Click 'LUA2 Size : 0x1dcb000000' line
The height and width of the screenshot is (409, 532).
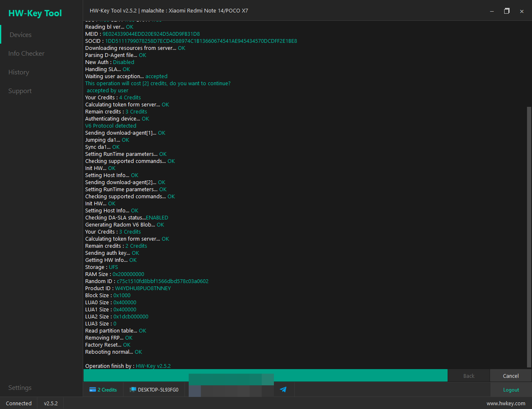(117, 317)
